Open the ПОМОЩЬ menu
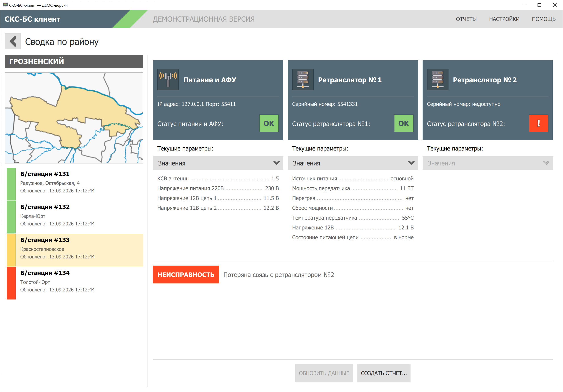Screen dimensions: 563x392 (544, 19)
